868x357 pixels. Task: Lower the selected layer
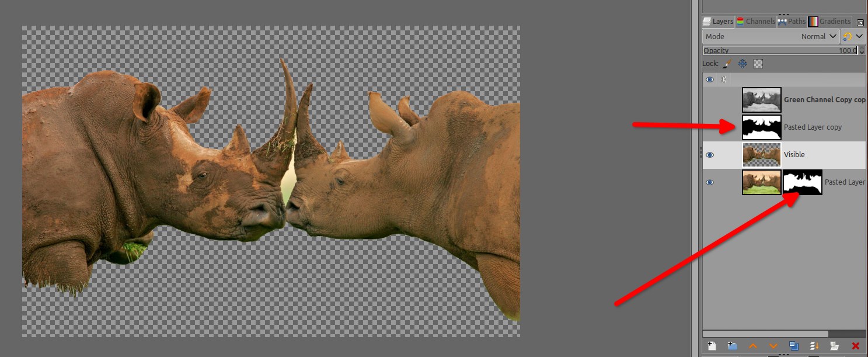tap(773, 346)
